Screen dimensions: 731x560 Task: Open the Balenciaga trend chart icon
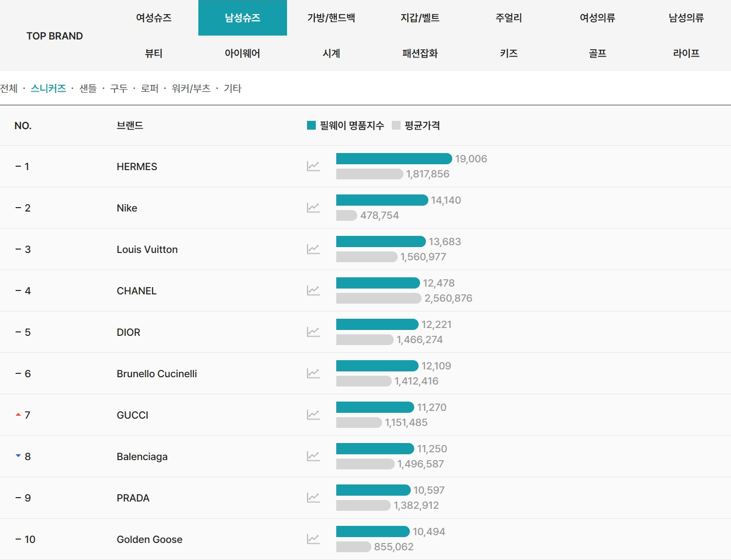[313, 456]
